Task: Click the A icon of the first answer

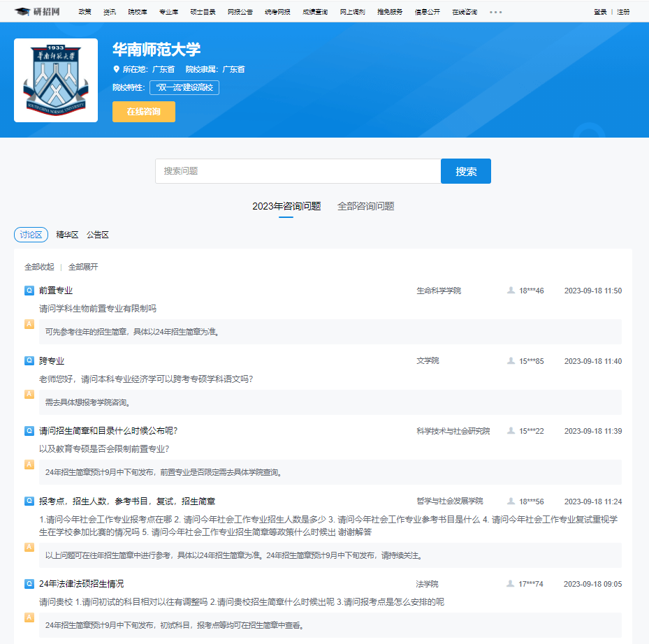Action: click(x=28, y=325)
